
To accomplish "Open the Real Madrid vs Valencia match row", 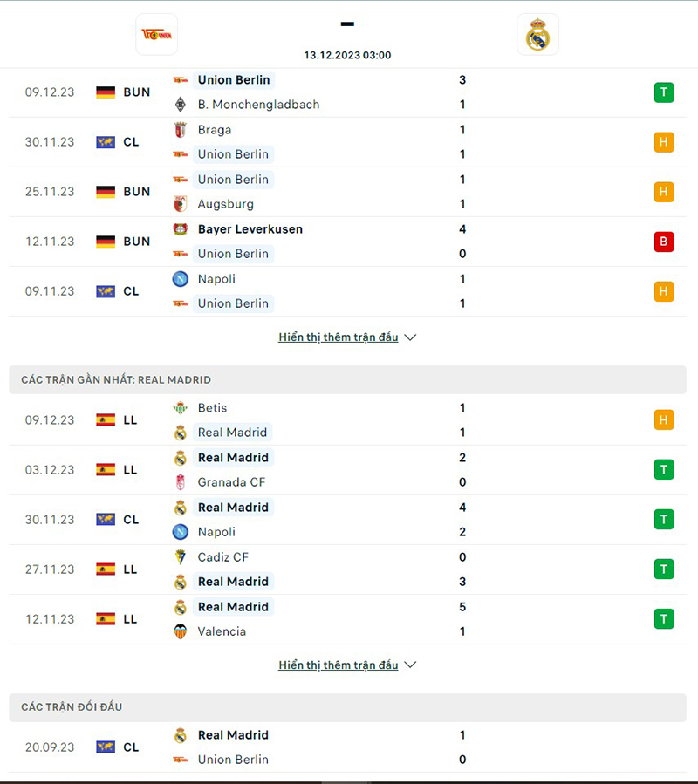I will (349, 618).
